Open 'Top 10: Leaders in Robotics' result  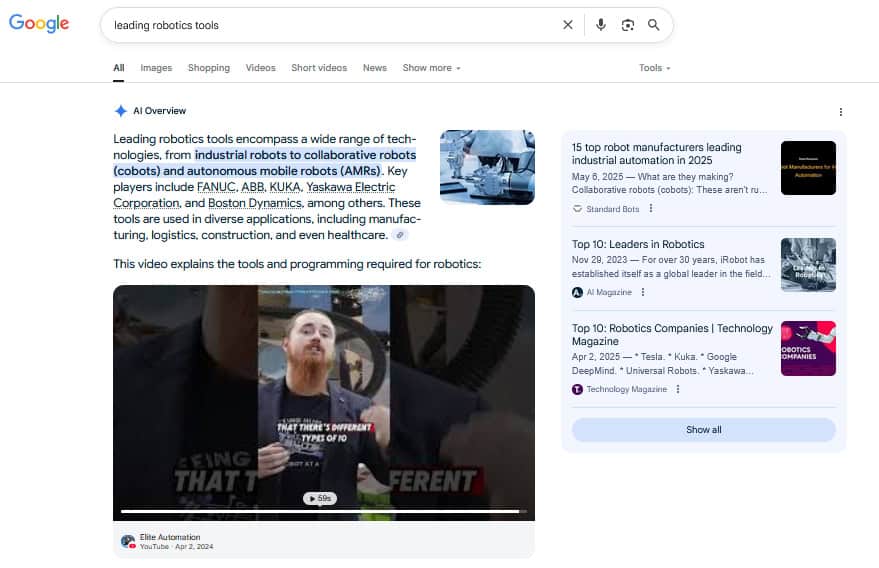(638, 244)
